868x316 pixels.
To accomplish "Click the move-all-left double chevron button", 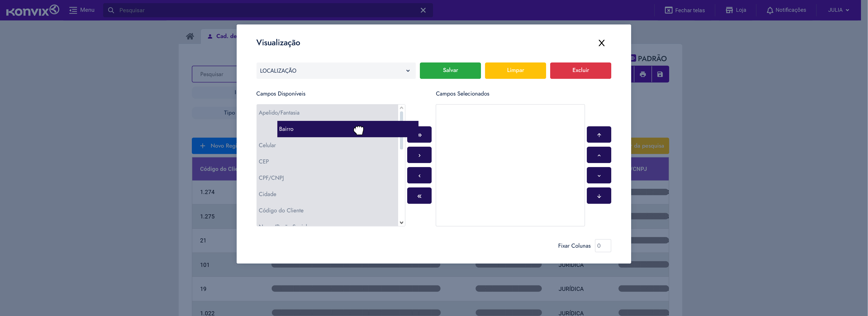I will [419, 196].
